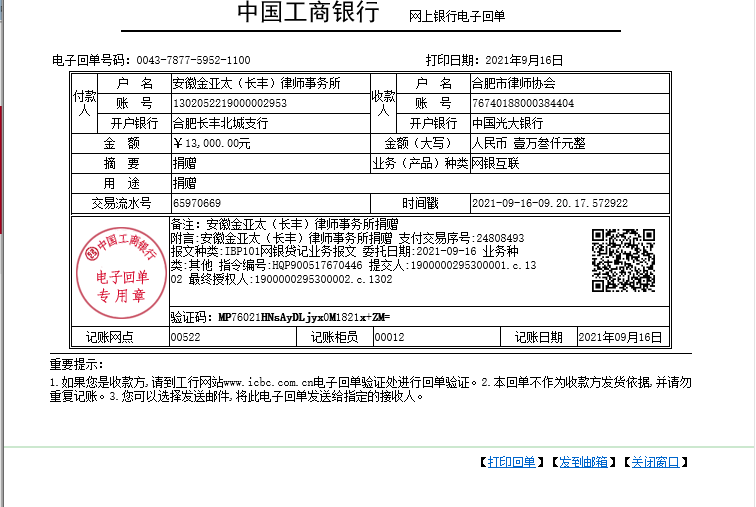The image size is (756, 507).
Task: Select the receipt number 0043-7877-5952-1100
Action: pyautogui.click(x=193, y=60)
